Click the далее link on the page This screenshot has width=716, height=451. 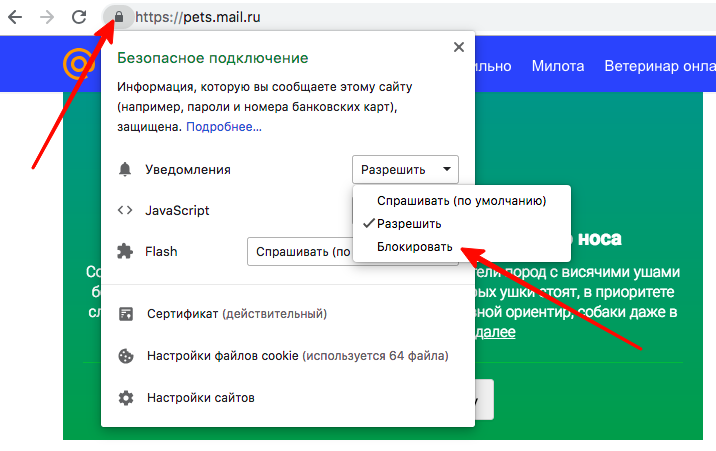495,332
